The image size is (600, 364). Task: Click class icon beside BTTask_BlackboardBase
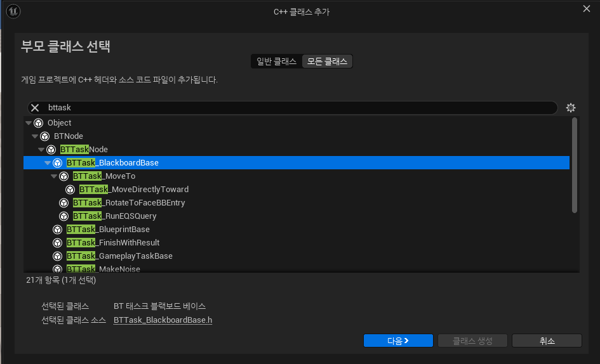(x=57, y=163)
